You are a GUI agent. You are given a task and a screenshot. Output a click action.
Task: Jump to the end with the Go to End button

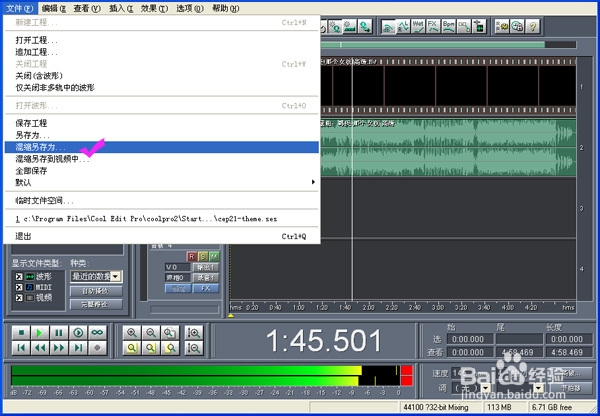point(78,347)
